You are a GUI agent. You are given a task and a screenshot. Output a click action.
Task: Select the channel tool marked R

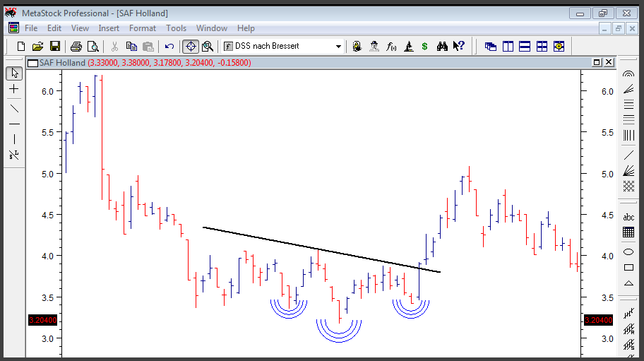coord(628,329)
